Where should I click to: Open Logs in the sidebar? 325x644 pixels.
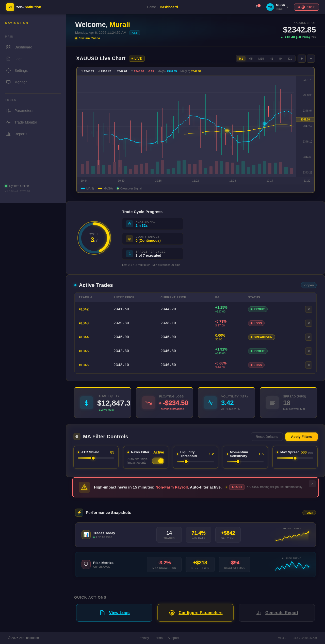pos(33,59)
